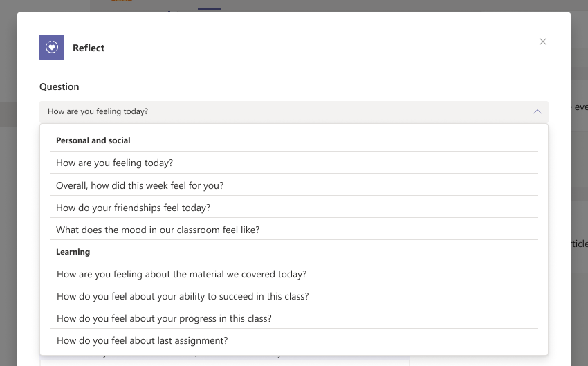Viewport: 588px width, 366px height.
Task: Click the "Reflect" dialog title text
Action: coord(89,48)
